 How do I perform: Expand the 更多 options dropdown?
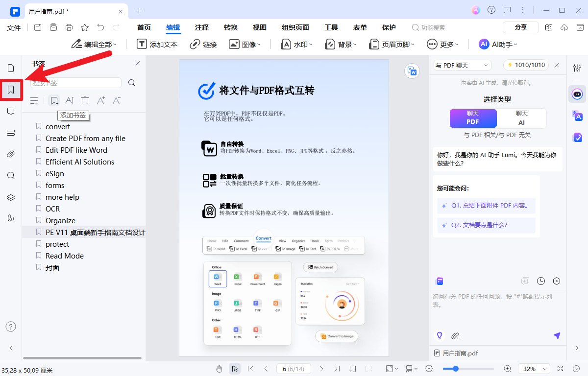point(442,44)
